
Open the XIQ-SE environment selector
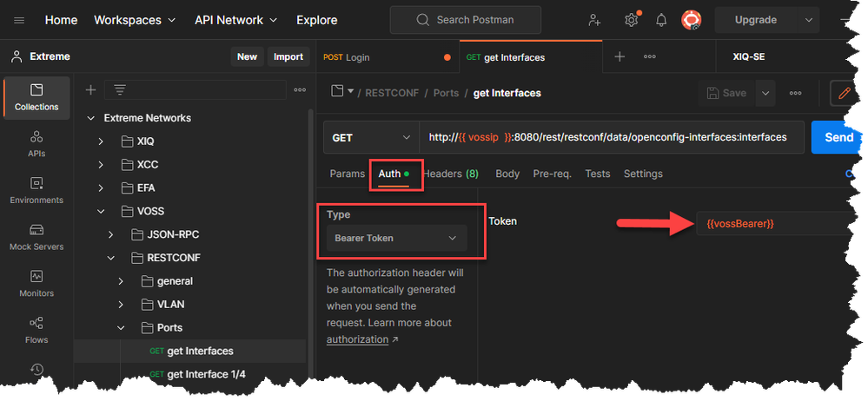[748, 57]
